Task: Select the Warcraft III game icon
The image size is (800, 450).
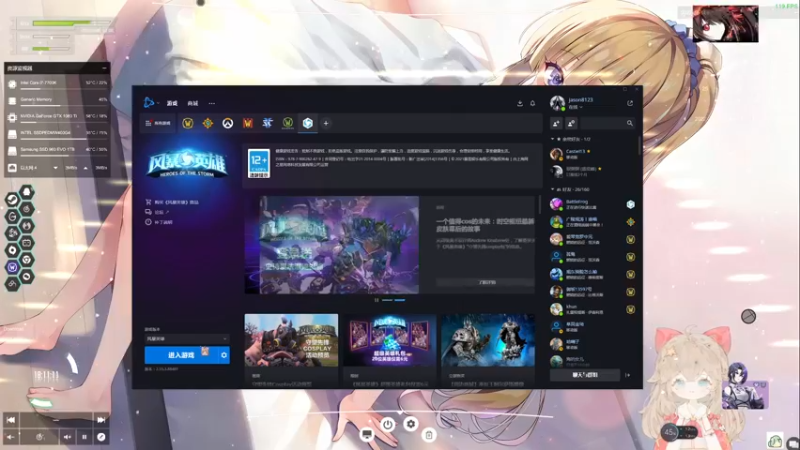Action: coord(247,123)
